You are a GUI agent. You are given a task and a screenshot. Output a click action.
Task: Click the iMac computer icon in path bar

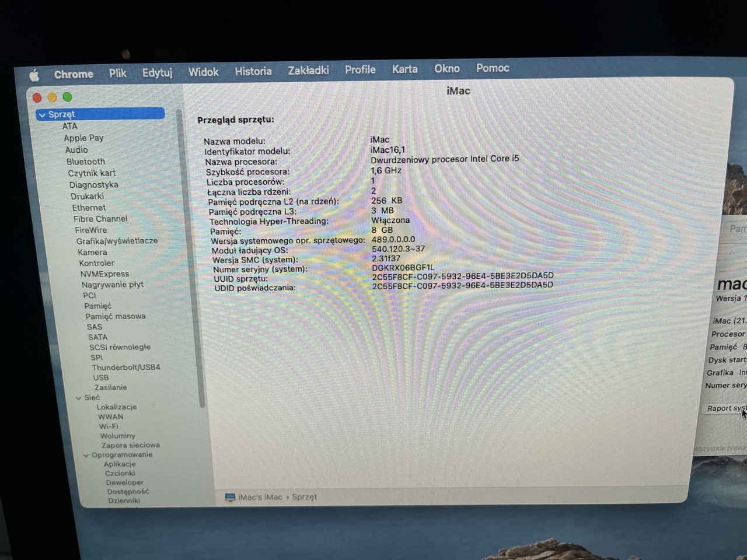230,498
